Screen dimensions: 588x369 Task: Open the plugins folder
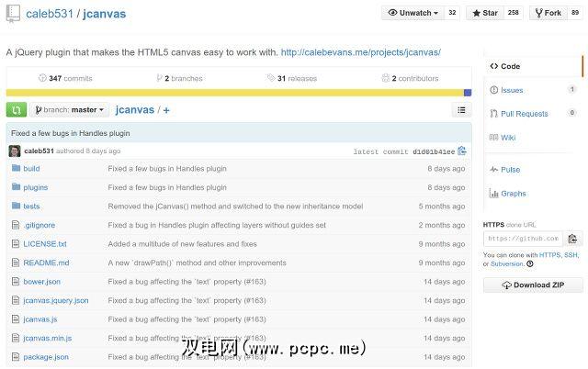tap(36, 187)
